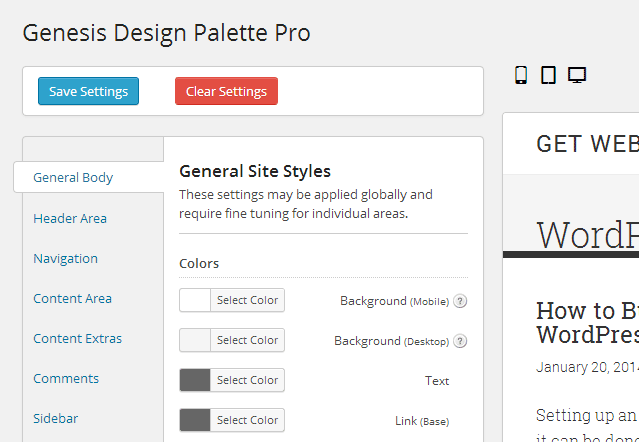Switch to the Content Extras tab
Screen dimensions: 639x442
pyautogui.click(x=77, y=338)
